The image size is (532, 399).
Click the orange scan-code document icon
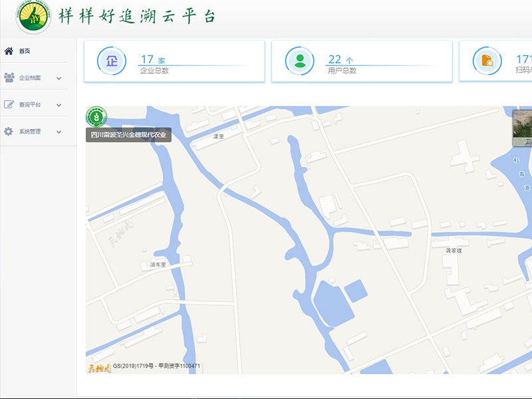[487, 61]
